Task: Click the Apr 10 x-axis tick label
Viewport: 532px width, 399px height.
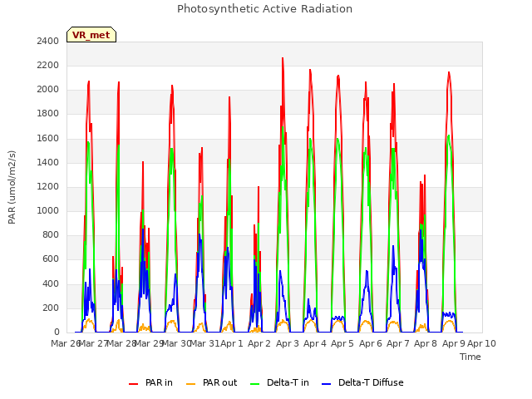Action: click(481, 343)
